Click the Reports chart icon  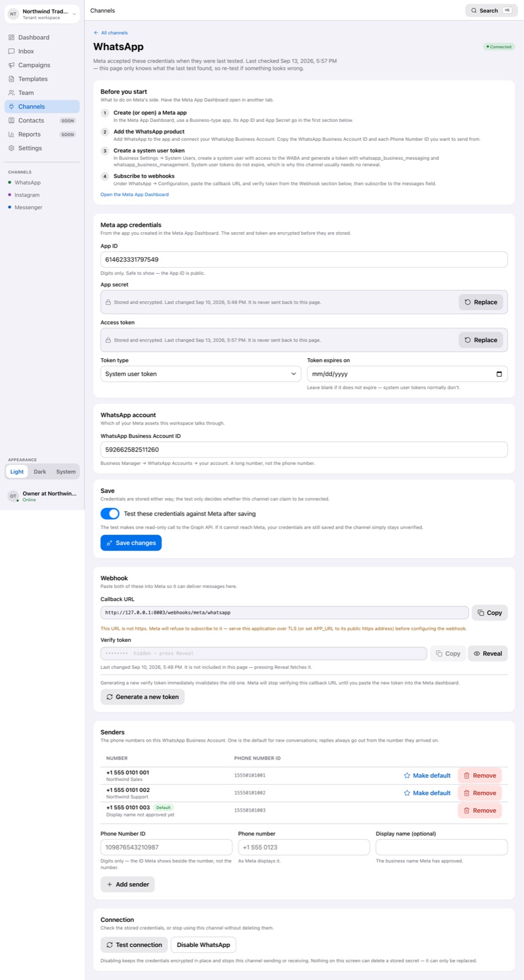(x=12, y=134)
